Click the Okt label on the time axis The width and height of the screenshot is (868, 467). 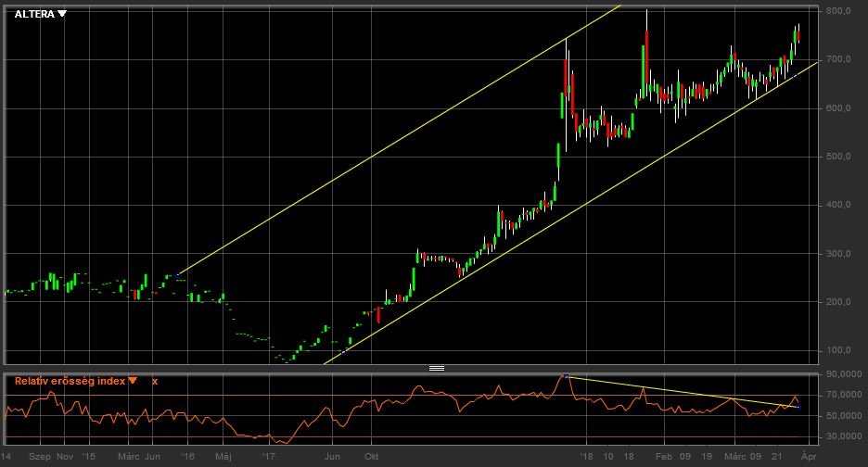(x=372, y=457)
